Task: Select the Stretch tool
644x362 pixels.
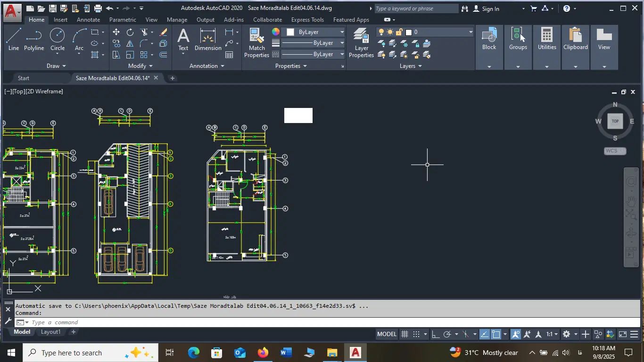Action: (x=116, y=55)
